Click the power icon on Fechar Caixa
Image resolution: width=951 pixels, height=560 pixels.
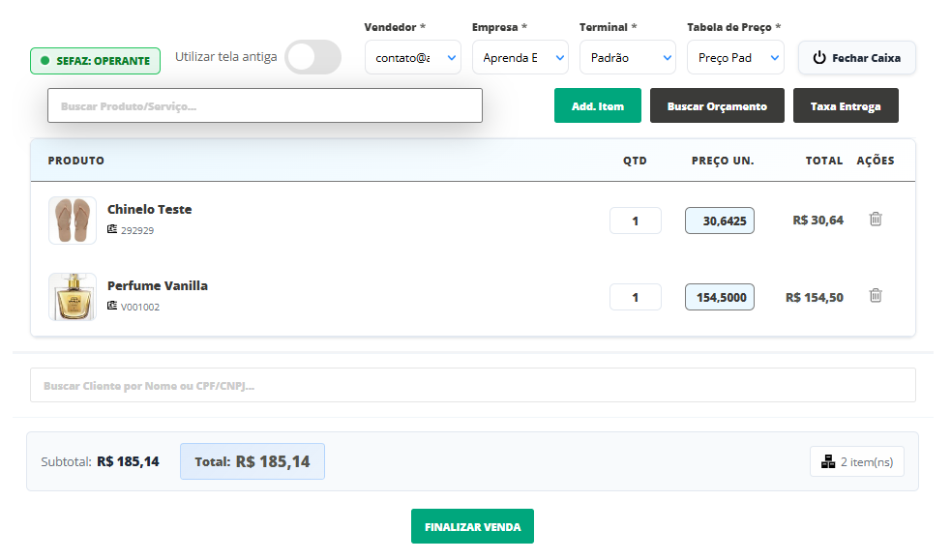pyautogui.click(x=819, y=58)
